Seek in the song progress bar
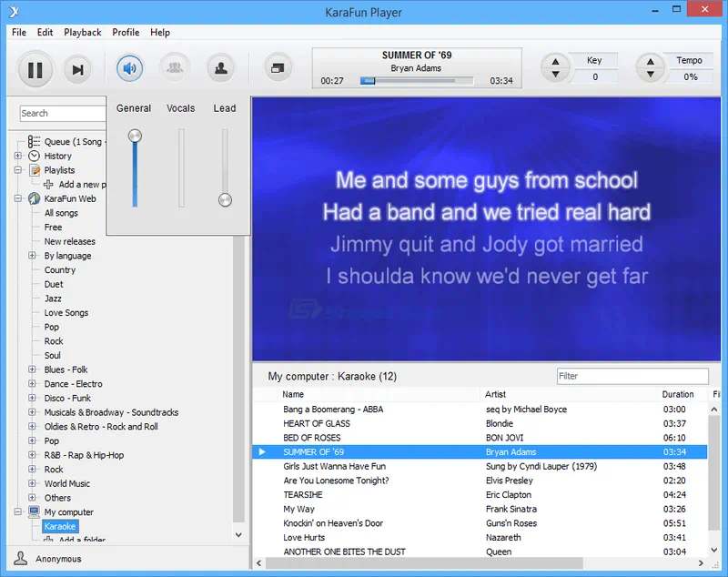 click(417, 81)
